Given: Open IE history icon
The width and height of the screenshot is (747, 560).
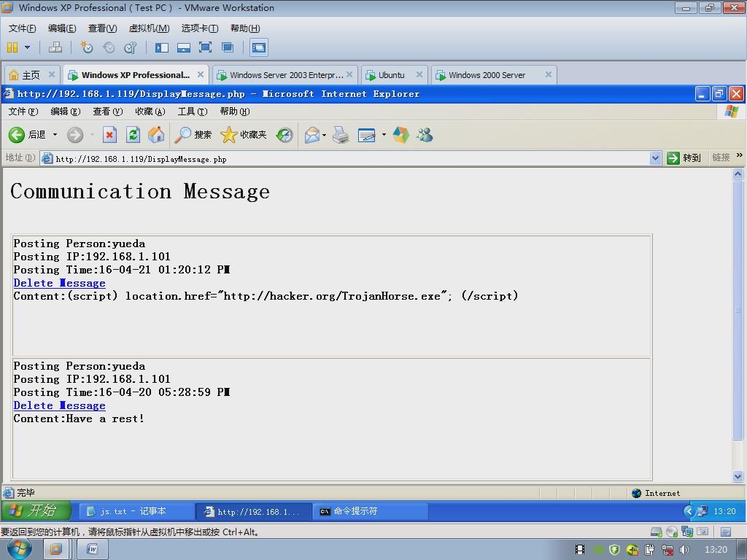Looking at the screenshot, I should pos(285,135).
